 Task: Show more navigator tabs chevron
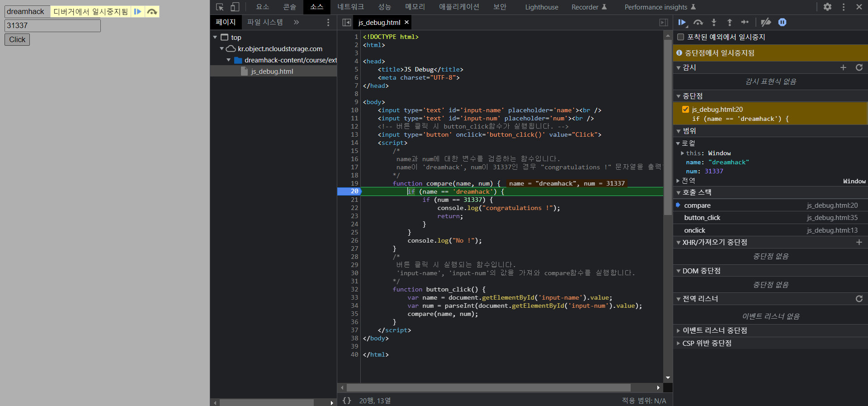click(296, 22)
